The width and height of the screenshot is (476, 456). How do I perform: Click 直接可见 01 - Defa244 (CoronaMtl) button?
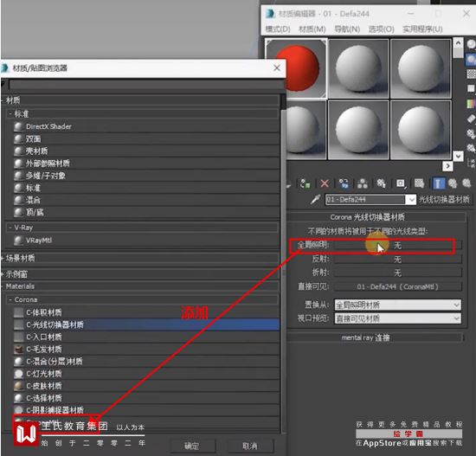pyautogui.click(x=398, y=286)
